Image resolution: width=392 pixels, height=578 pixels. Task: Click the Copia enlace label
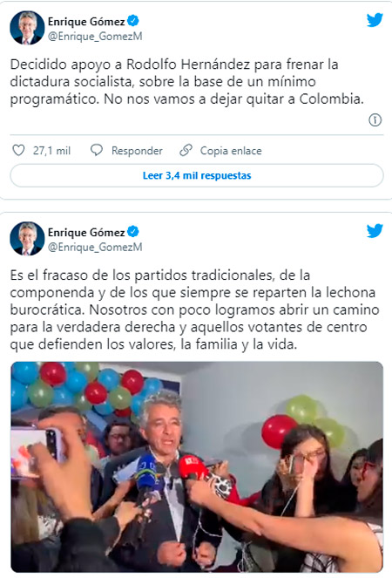pyautogui.click(x=231, y=151)
